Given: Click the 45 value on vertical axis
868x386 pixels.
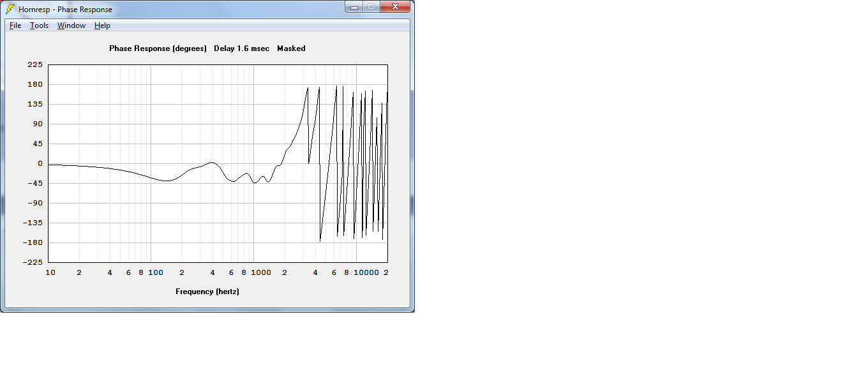Looking at the screenshot, I should coord(38,144).
